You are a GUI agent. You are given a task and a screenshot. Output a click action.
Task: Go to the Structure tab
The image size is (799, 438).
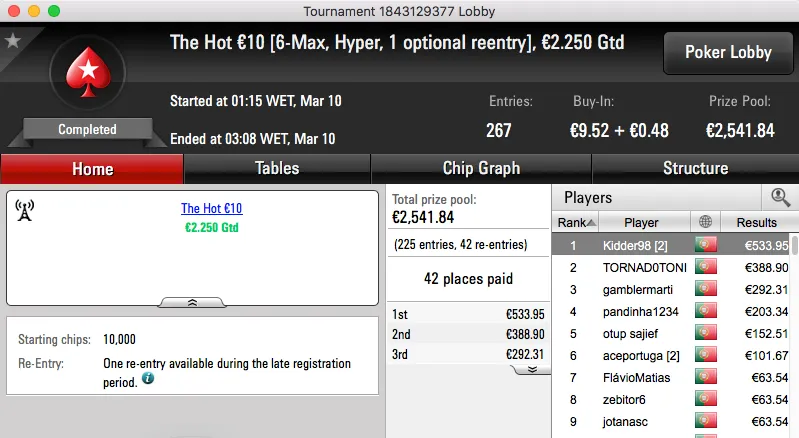695,168
